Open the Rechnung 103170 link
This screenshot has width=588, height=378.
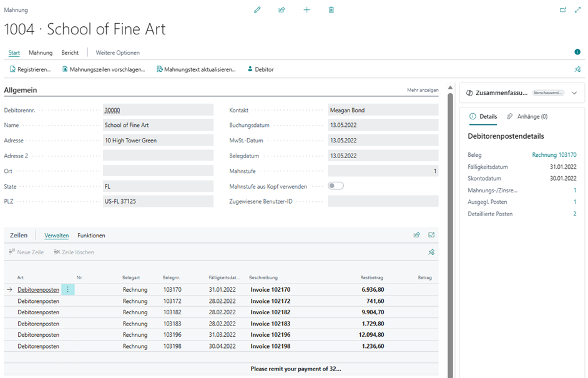(x=554, y=155)
